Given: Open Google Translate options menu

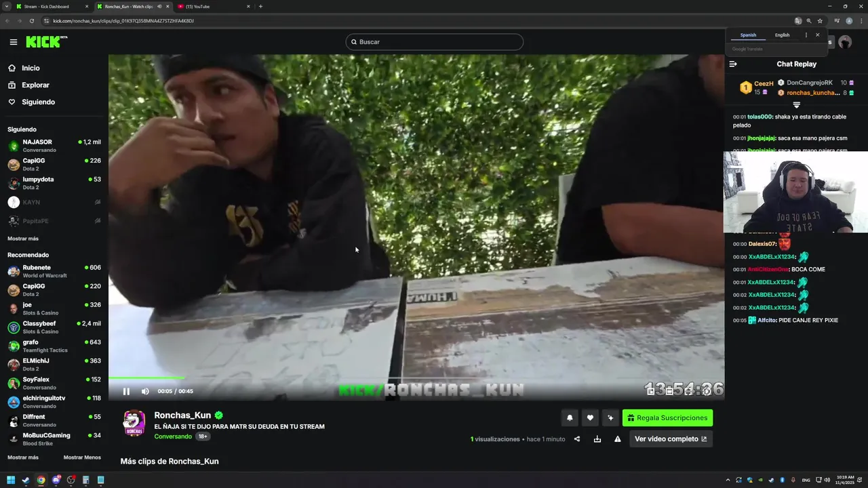Looking at the screenshot, I should tap(806, 35).
